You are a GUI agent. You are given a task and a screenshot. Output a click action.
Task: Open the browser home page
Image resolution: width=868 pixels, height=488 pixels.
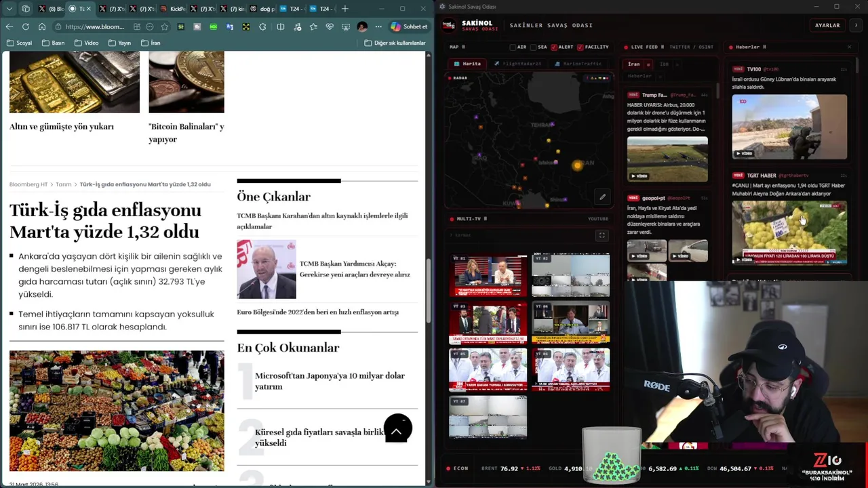coord(42,26)
